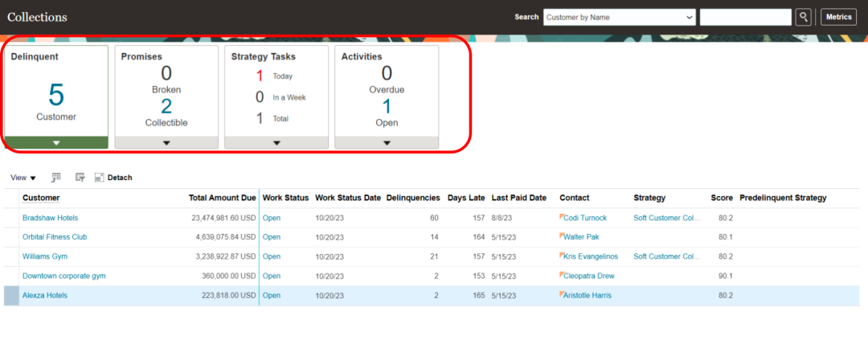Open contact Aristotle Harris
Screen dimensions: 868x344
click(588, 295)
